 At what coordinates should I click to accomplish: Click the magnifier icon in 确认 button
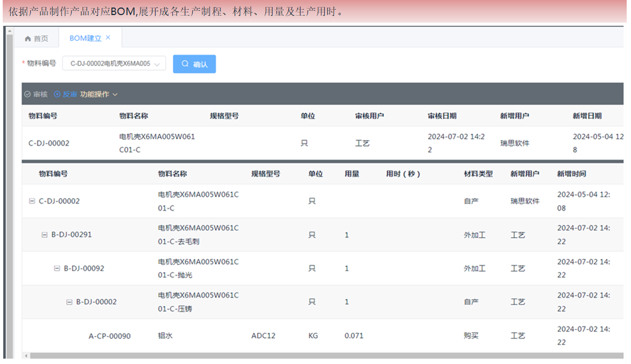[185, 64]
